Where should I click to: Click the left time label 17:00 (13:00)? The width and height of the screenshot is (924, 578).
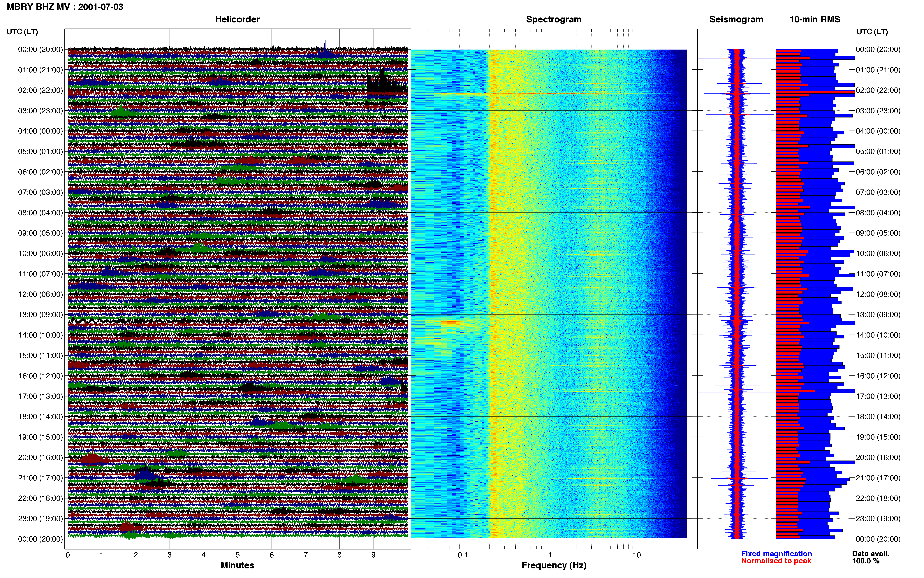41,396
